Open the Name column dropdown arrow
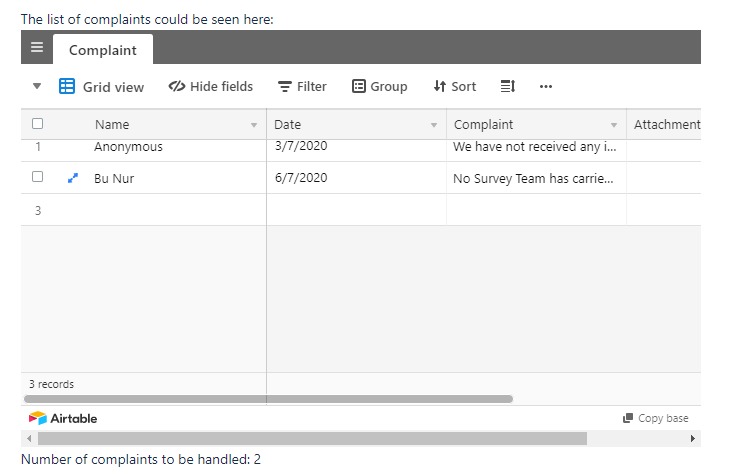732x476 pixels. tap(254, 125)
